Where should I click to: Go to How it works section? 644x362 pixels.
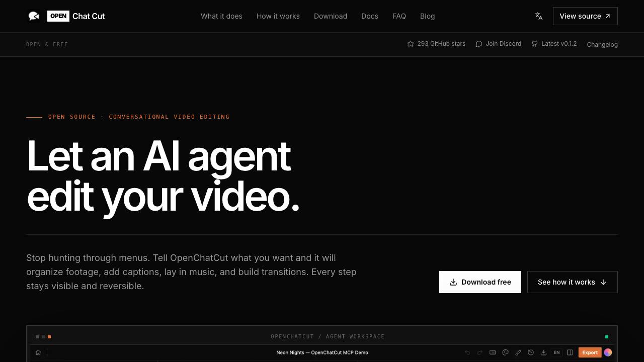tap(278, 16)
